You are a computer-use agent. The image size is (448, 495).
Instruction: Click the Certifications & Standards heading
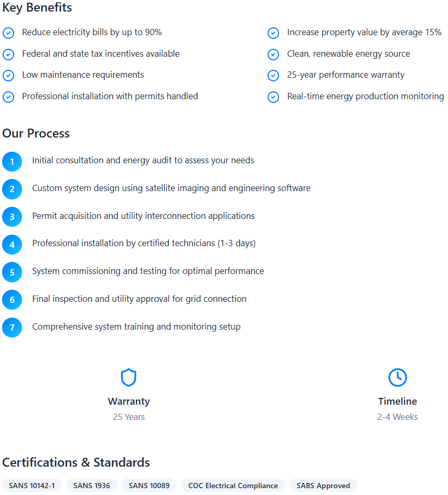(x=76, y=462)
